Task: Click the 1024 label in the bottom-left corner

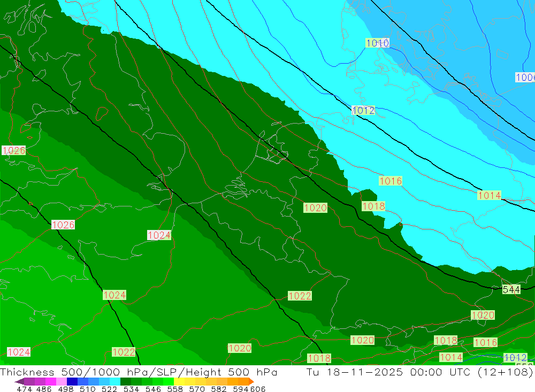Action: coord(19,352)
